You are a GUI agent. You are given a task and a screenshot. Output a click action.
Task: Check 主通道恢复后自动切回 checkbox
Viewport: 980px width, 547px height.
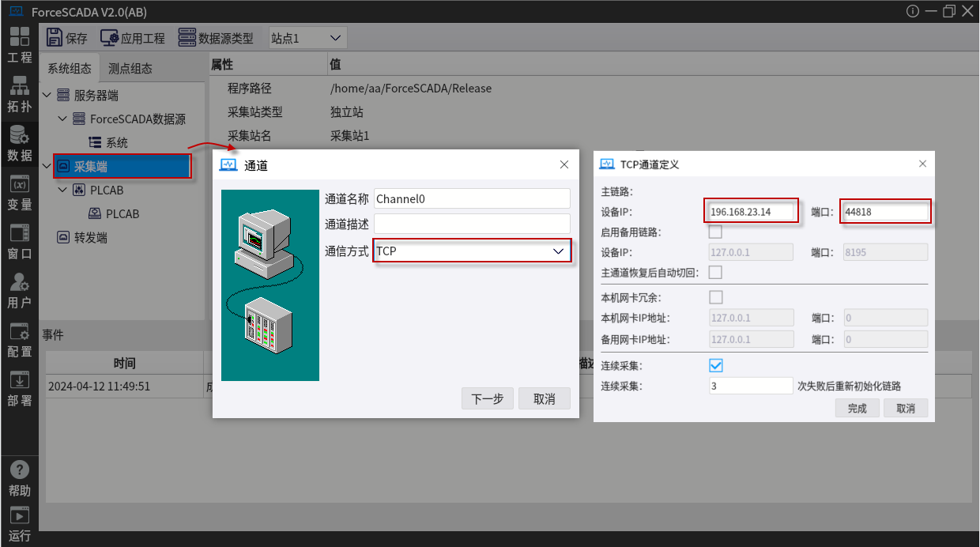point(715,273)
